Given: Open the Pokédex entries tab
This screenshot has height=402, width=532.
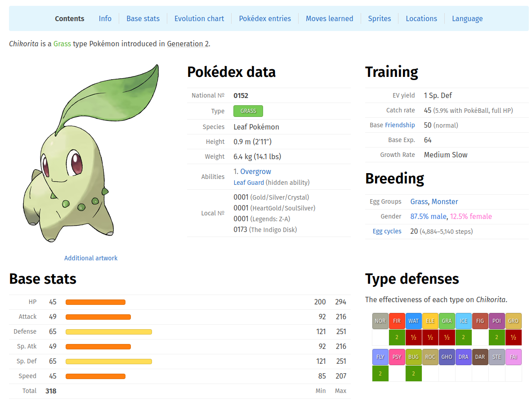Looking at the screenshot, I should pos(265,18).
